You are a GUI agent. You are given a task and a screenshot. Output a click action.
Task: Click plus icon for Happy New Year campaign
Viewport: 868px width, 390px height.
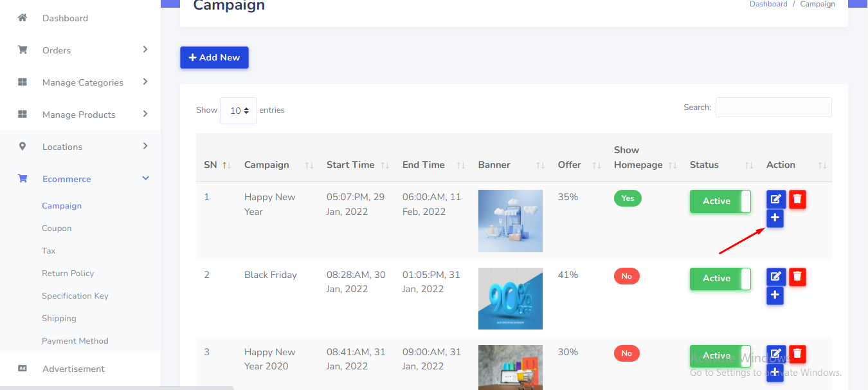[775, 219]
